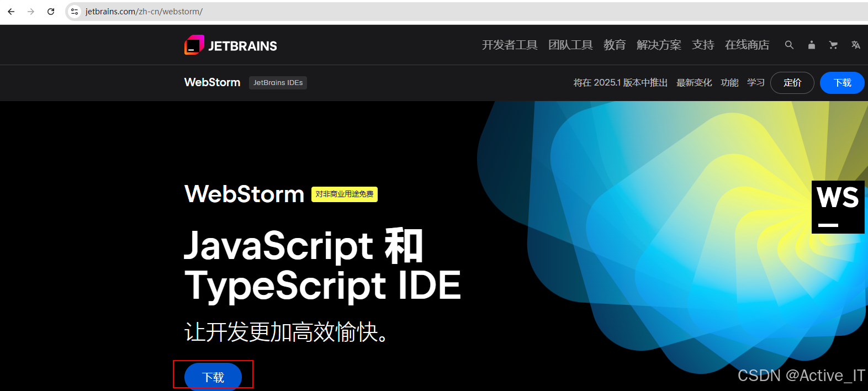Open the 支持 menu

pyautogui.click(x=703, y=45)
